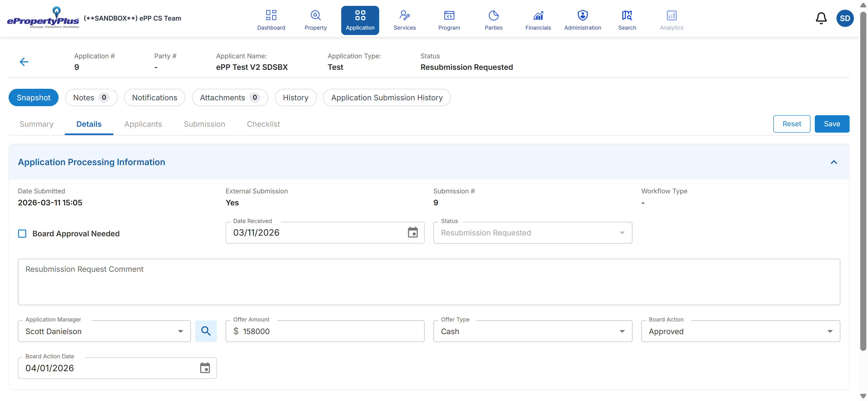Image resolution: width=868 pixels, height=401 pixels.
Task: Switch to the Checklist tab
Action: click(263, 124)
